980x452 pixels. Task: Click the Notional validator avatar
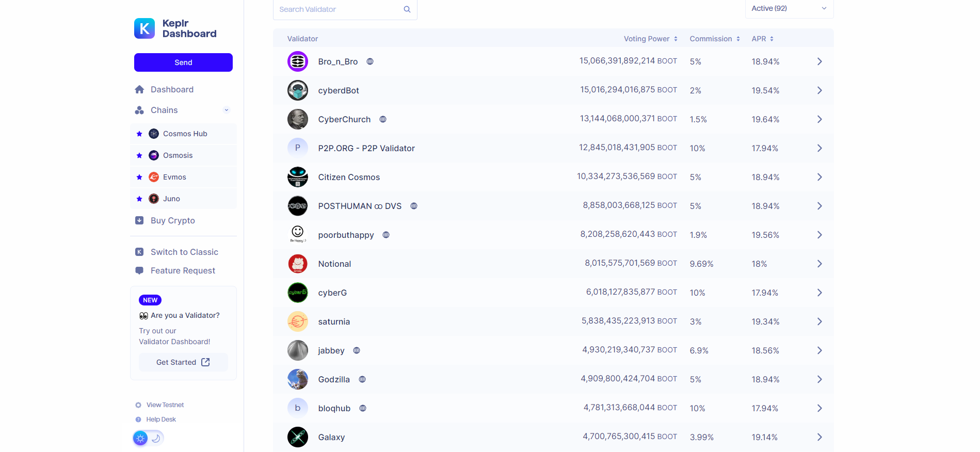[298, 264]
